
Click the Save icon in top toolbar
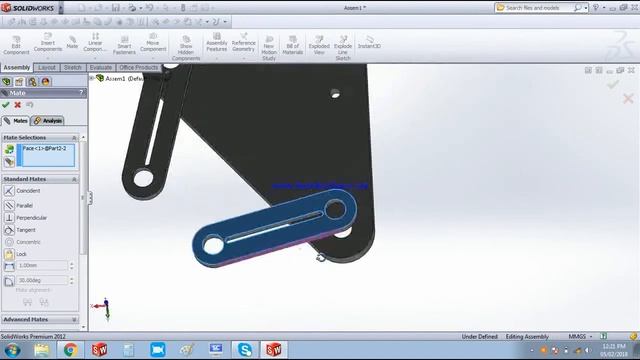116,7
